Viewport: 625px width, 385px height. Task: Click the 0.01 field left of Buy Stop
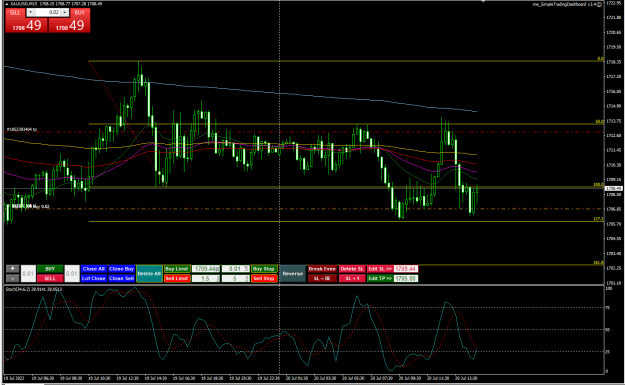click(236, 269)
